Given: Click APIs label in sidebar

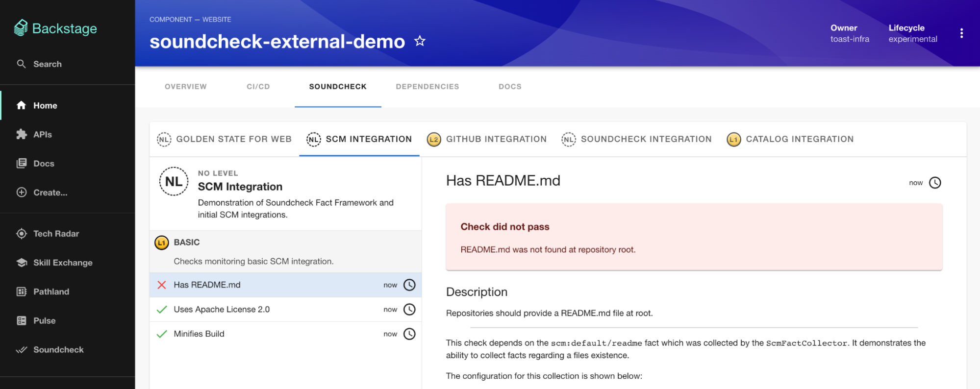Looking at the screenshot, I should tap(43, 134).
